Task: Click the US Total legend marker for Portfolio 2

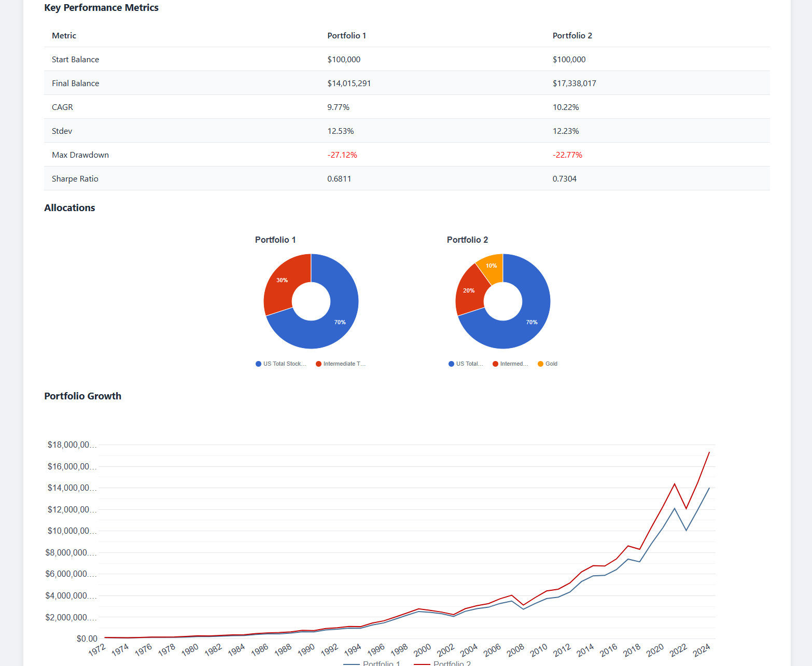Action: pyautogui.click(x=451, y=364)
